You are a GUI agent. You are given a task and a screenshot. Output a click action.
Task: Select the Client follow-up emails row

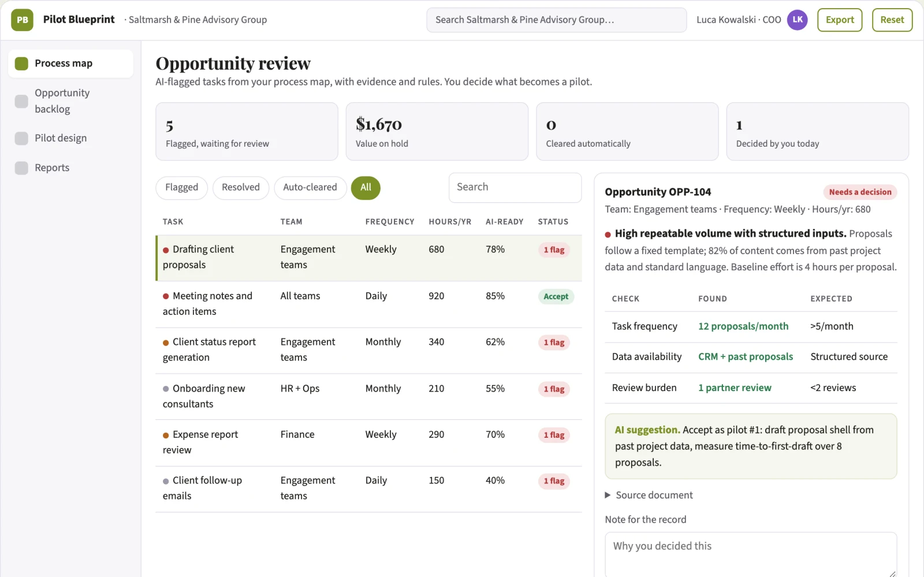coord(368,489)
